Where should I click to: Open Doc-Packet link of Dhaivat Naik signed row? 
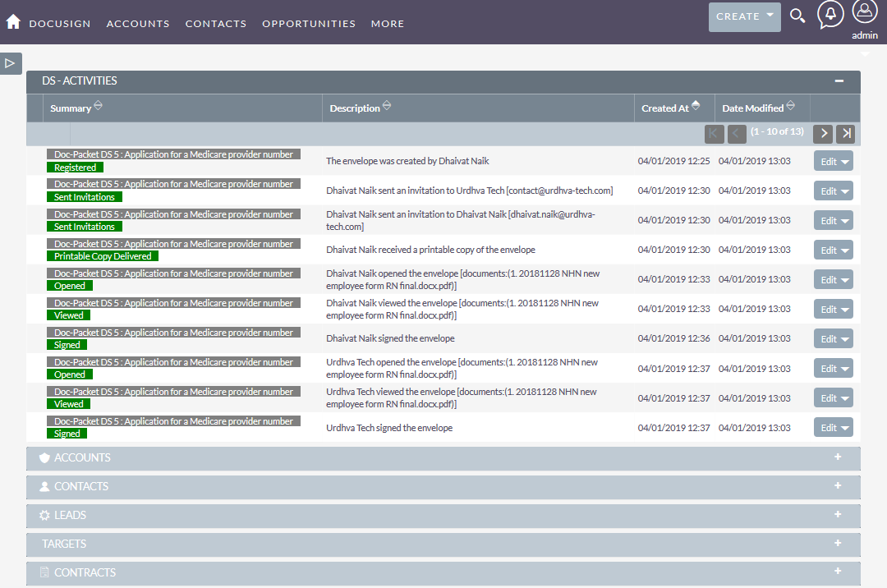tap(173, 333)
